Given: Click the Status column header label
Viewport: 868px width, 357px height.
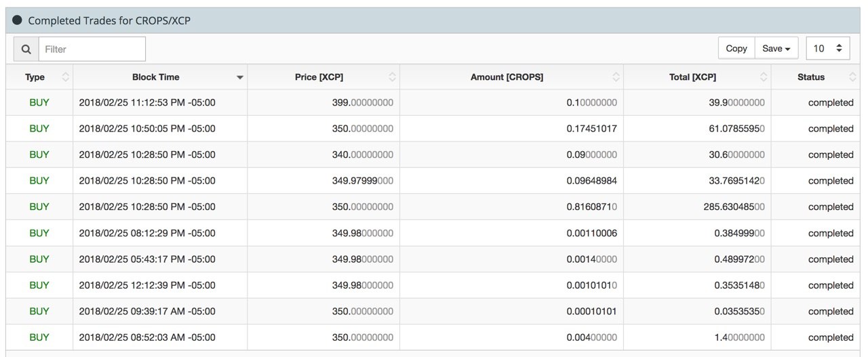Looking at the screenshot, I should click(x=811, y=77).
